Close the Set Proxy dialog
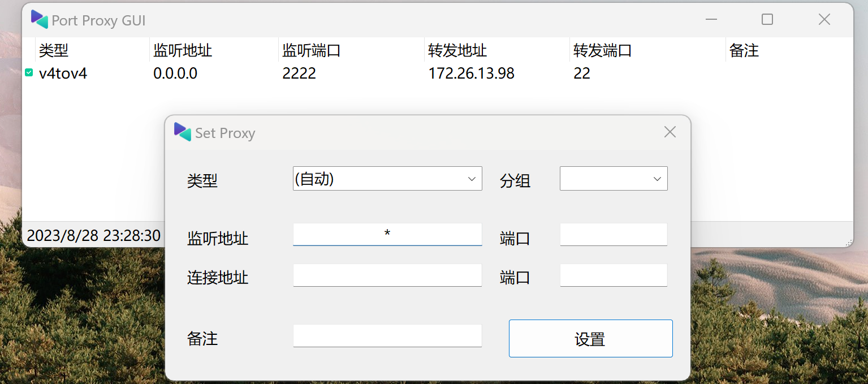Screen dimensions: 868x384 click(670, 131)
